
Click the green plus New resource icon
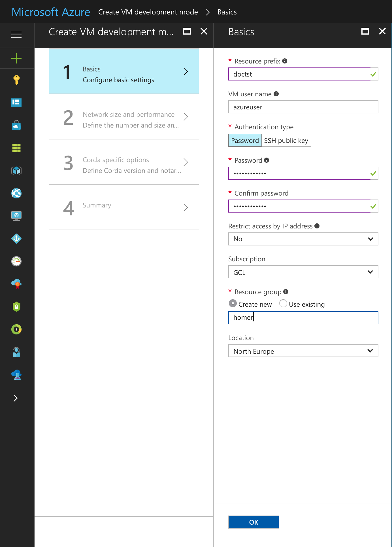click(16, 58)
